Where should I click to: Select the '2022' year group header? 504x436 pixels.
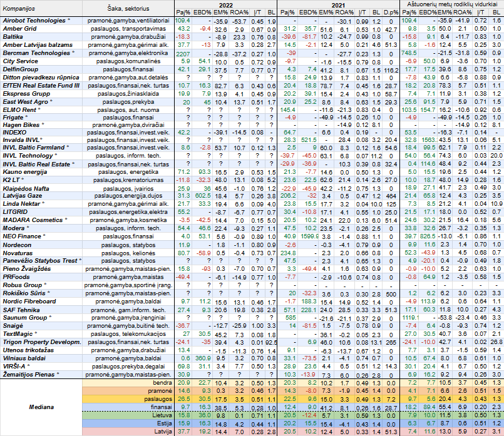(225, 5)
